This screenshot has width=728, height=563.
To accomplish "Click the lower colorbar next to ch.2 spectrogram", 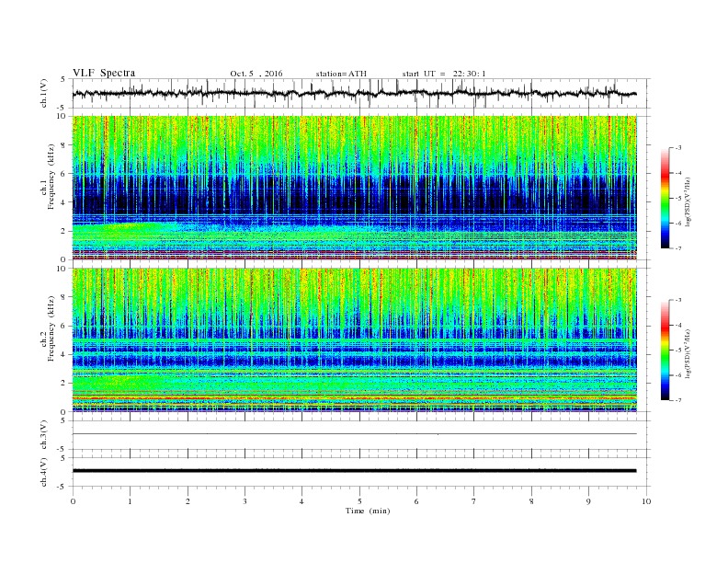I will 665,350.
